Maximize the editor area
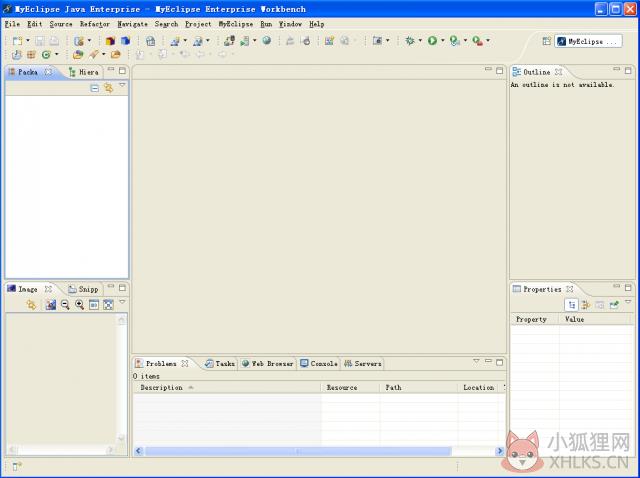 (x=499, y=71)
